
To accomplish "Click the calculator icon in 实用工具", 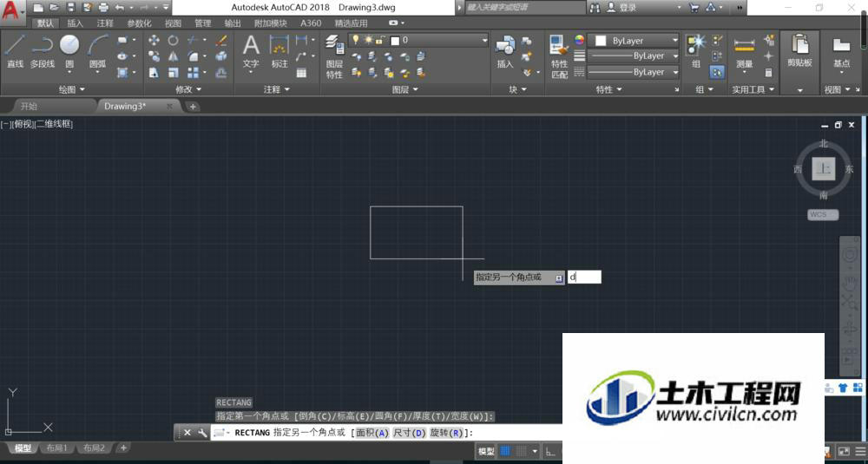I will click(x=768, y=73).
